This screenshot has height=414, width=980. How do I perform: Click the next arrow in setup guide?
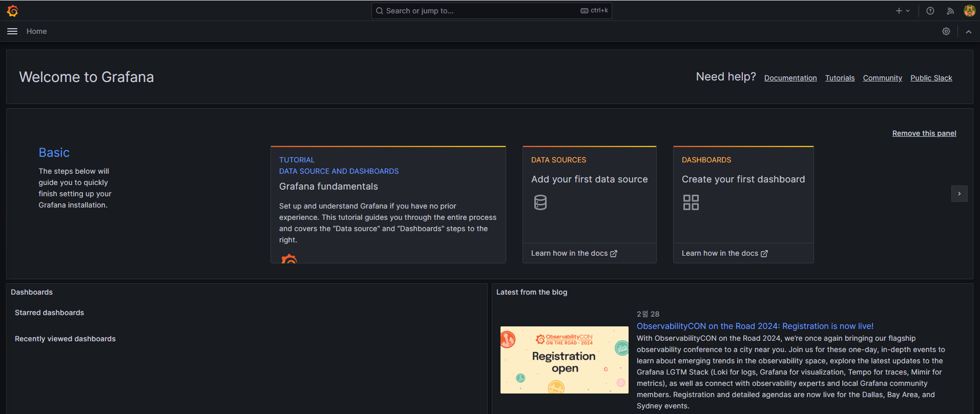[960, 194]
